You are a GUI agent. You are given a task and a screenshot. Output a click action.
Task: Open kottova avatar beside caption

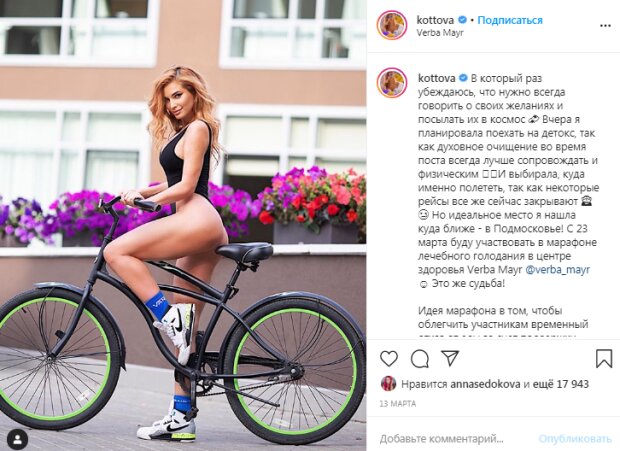pos(392,83)
